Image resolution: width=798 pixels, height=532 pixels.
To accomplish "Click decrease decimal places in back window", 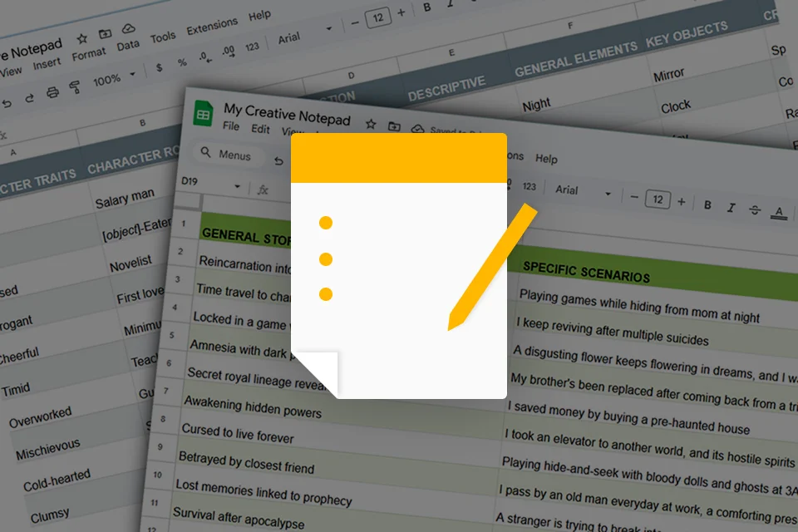I will (x=205, y=57).
